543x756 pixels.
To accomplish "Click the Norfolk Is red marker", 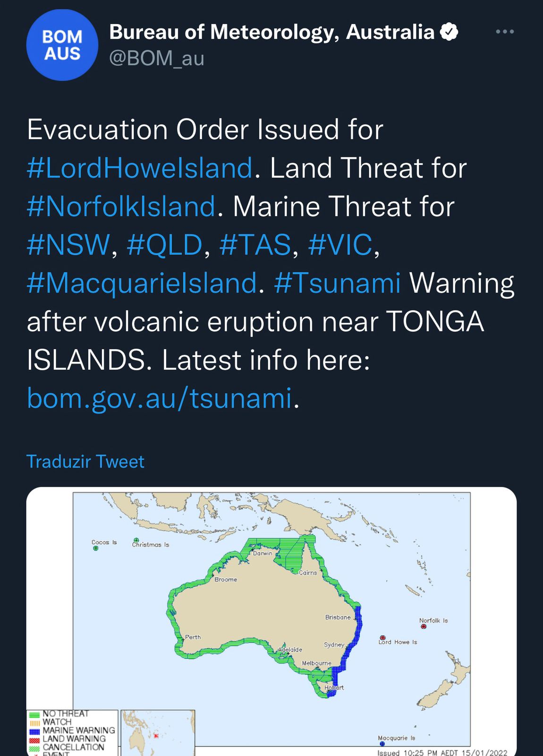I will (x=424, y=627).
